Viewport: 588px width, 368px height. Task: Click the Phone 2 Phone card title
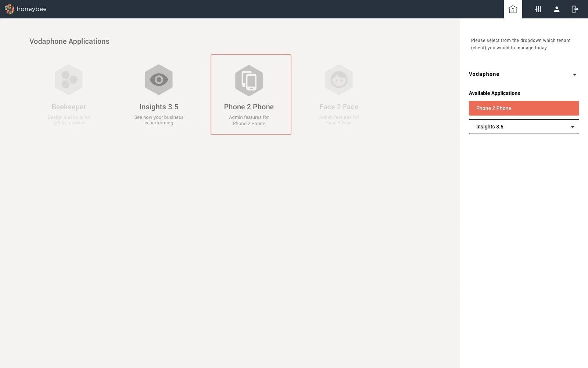(x=249, y=107)
